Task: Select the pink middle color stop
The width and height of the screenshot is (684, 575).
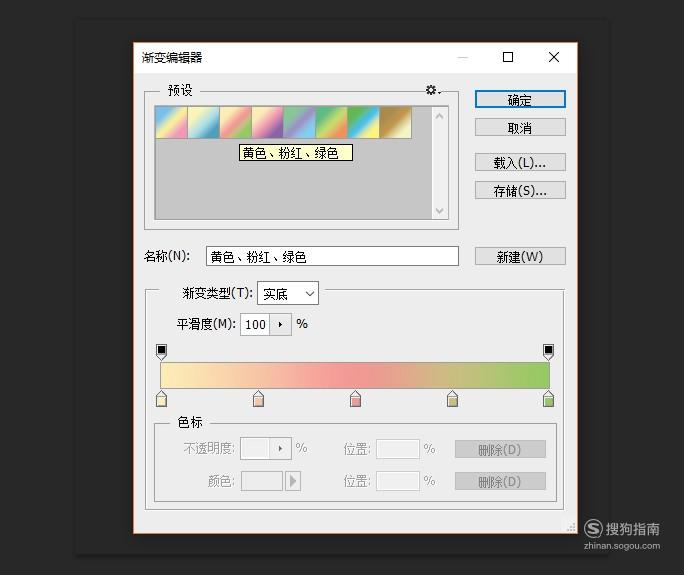Action: [x=355, y=399]
